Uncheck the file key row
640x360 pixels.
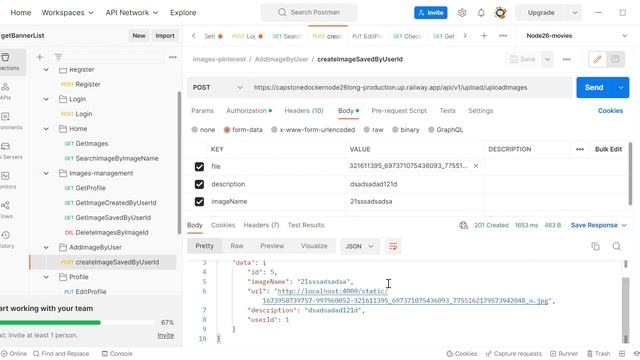point(199,167)
